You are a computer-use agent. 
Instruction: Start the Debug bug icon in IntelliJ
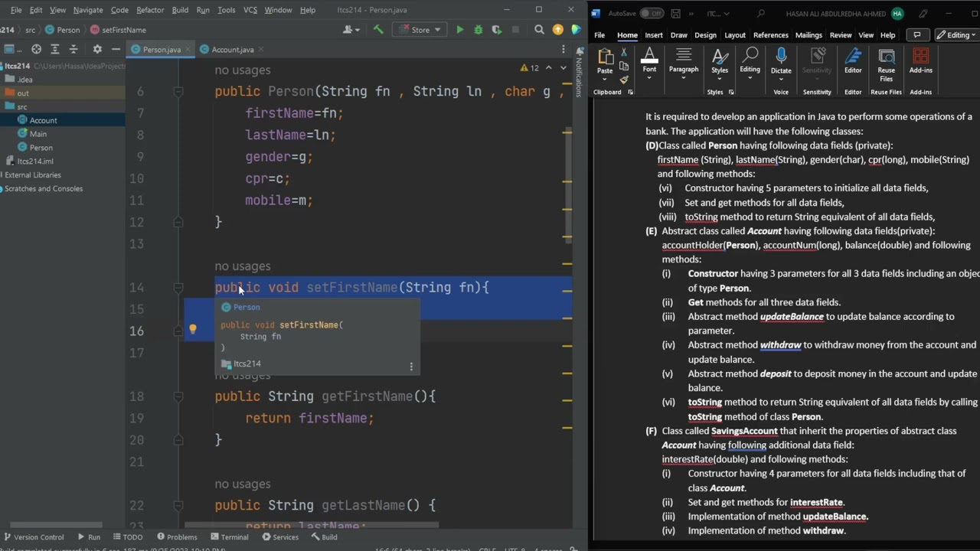coord(479,30)
